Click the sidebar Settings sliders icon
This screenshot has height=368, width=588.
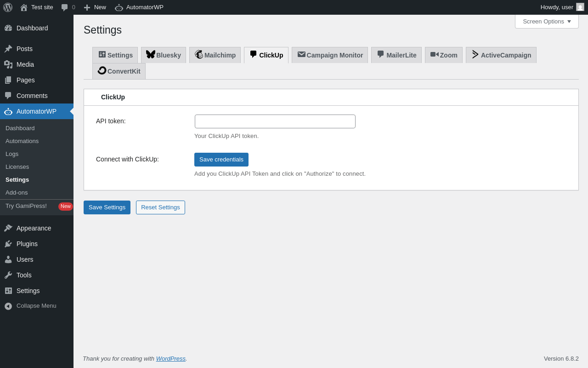coord(8,291)
